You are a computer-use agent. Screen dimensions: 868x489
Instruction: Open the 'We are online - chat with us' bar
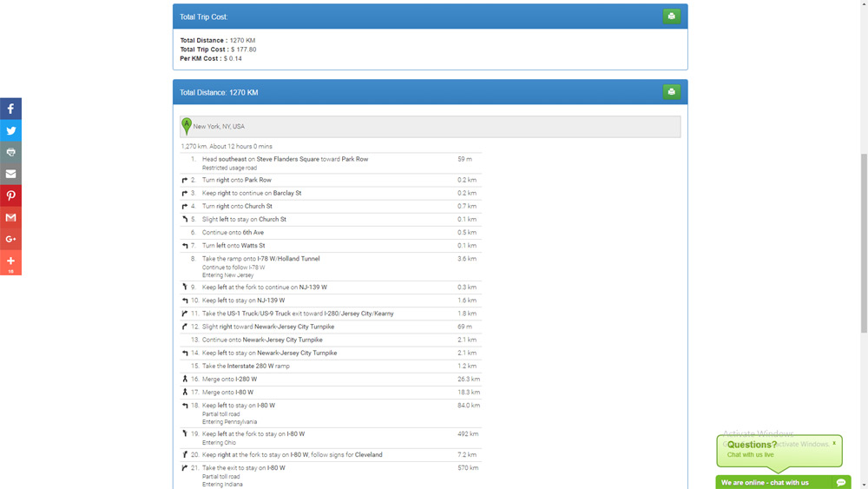(783, 482)
